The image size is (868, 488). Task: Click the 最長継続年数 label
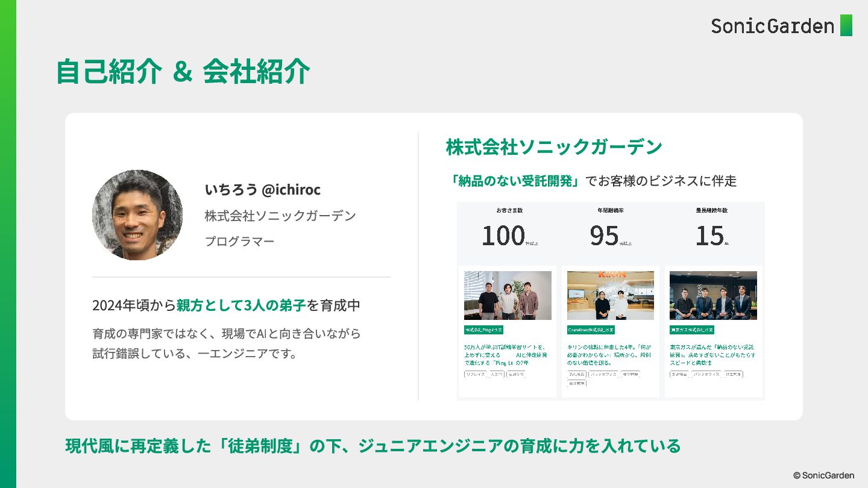click(x=712, y=210)
